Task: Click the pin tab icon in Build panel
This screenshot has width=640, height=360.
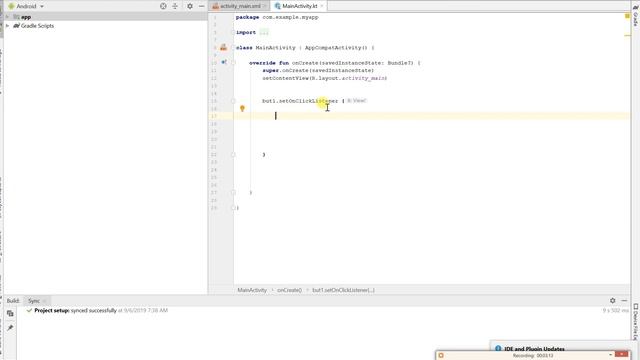Action: click(10, 328)
